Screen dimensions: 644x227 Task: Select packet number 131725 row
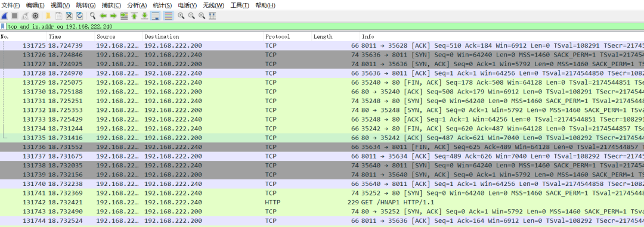pyautogui.click(x=322, y=45)
